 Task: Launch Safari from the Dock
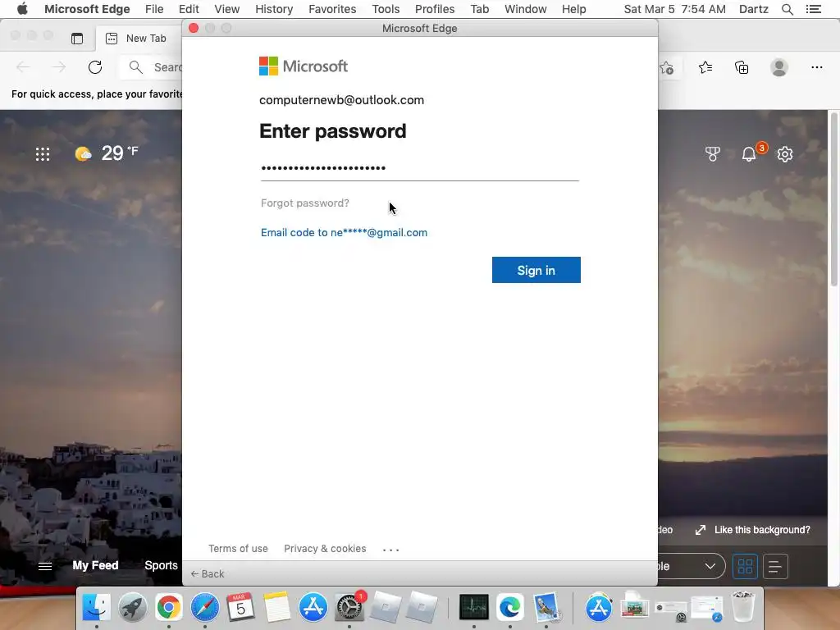point(204,608)
